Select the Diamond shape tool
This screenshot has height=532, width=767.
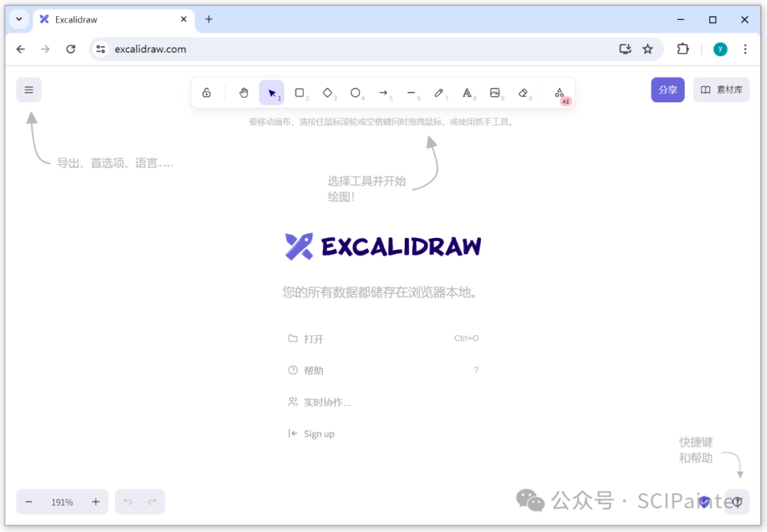click(327, 92)
